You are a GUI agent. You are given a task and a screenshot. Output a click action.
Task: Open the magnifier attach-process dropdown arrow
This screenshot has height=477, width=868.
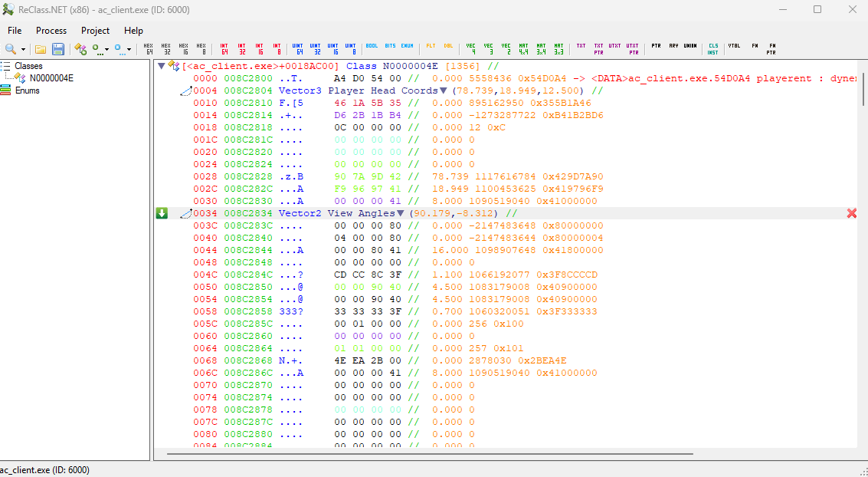point(24,49)
